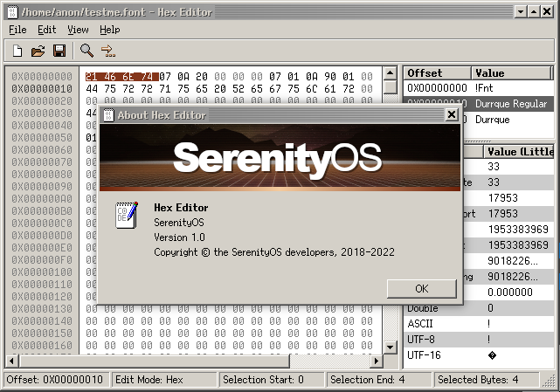Viewport: 560px width, 392px height.
Task: Click the New file toolbar icon
Action: pos(17,51)
